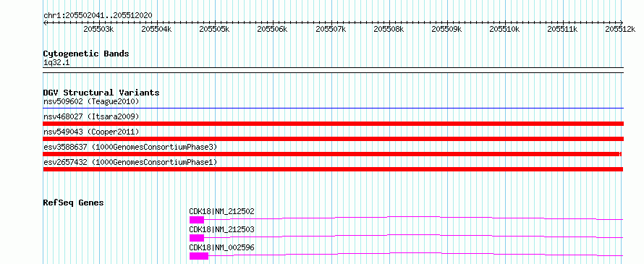The height and width of the screenshot is (264, 644).
Task: Click the 1q32.1 cytogenetic band bar
Action: point(334,70)
